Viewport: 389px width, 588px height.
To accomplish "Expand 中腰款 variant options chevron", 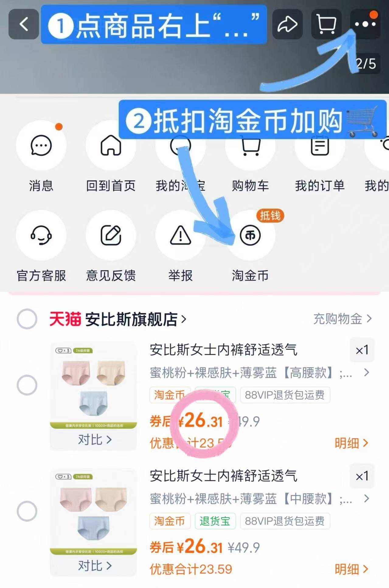I will click(366, 498).
